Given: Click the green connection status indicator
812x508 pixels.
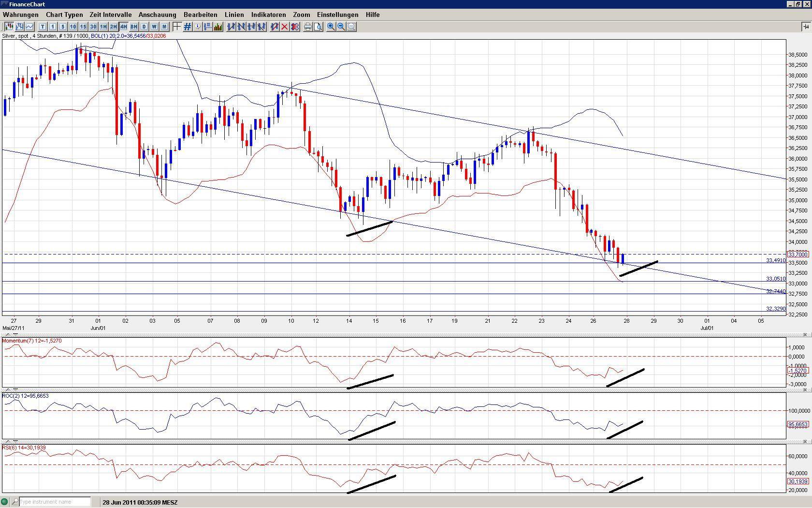Looking at the screenshot, I should click(5, 502).
